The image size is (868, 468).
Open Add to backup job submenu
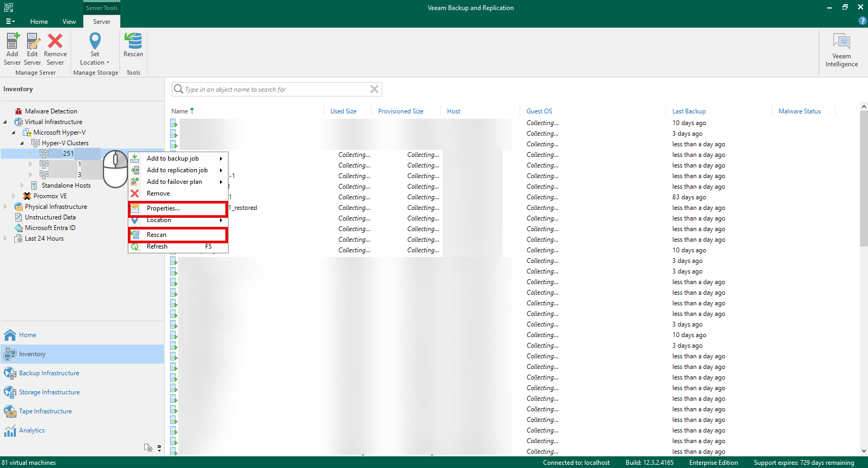[173, 158]
